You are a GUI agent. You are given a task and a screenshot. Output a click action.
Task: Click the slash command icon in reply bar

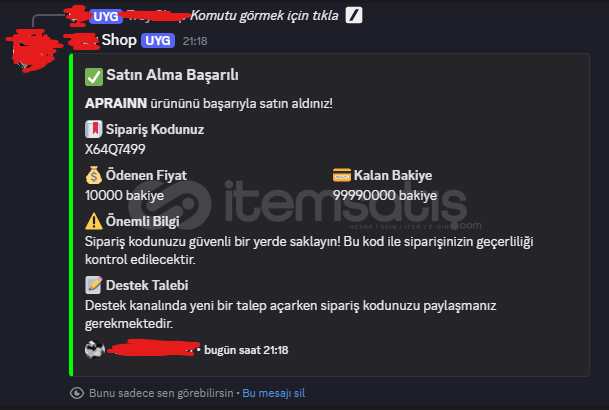tap(354, 16)
